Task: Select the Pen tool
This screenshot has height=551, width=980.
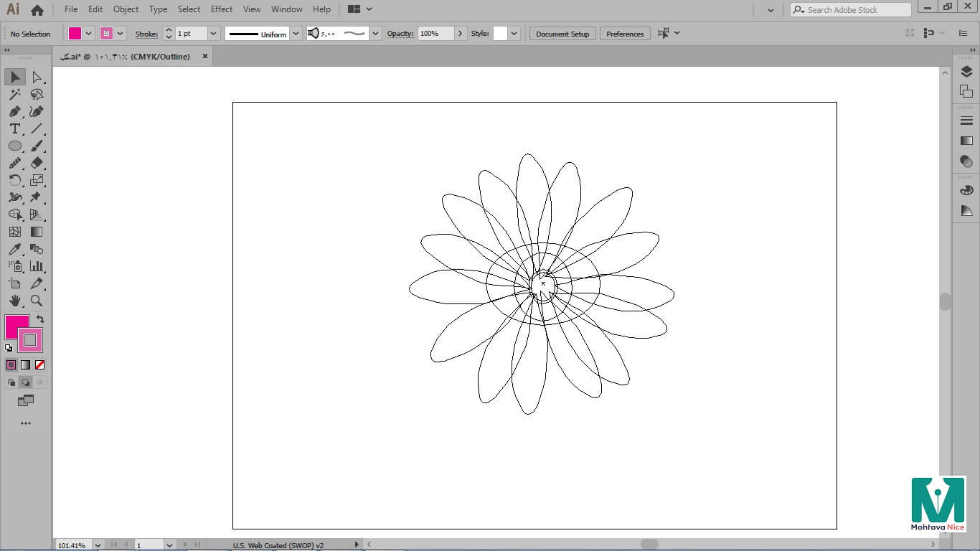Action: point(14,111)
